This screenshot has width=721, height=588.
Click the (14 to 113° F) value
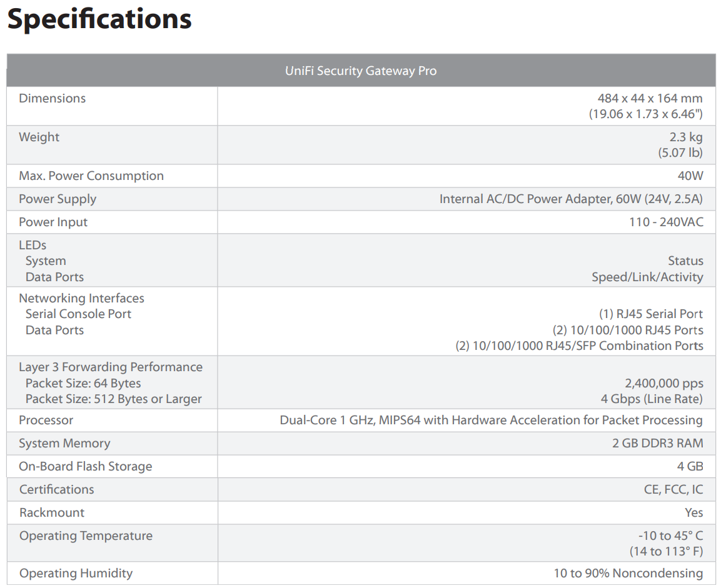(x=666, y=551)
